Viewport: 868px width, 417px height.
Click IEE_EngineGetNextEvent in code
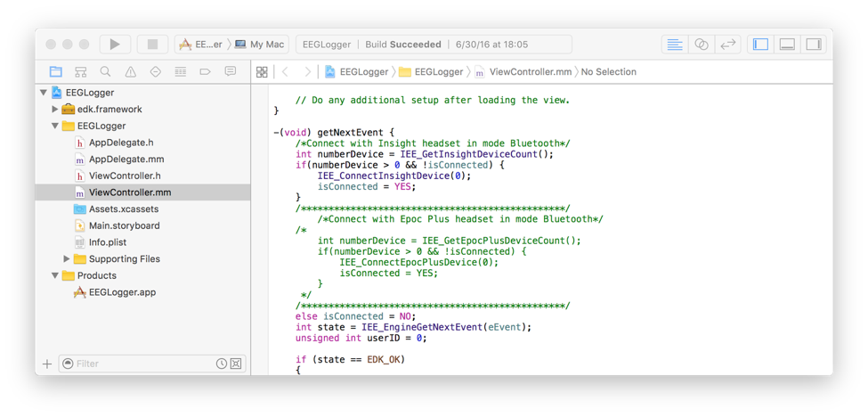tap(422, 327)
